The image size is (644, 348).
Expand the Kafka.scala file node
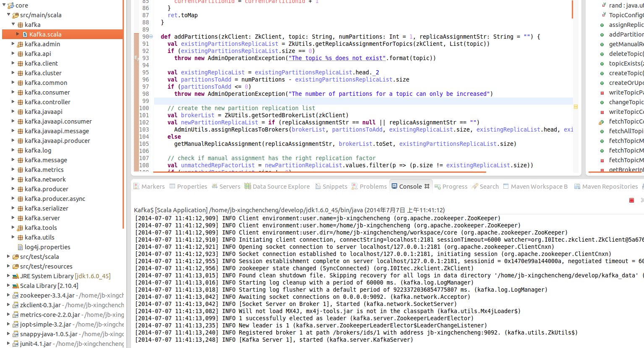[18, 34]
